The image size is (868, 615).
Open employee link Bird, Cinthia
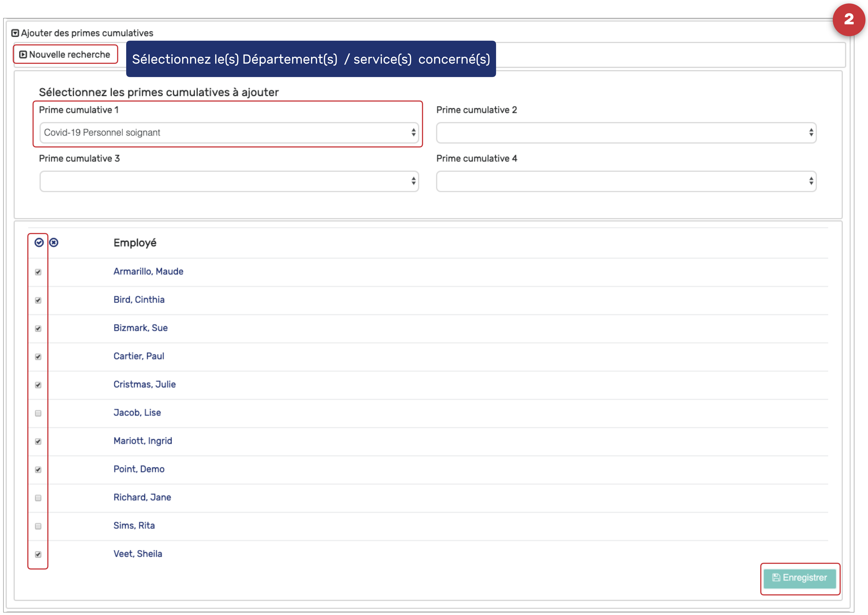coord(139,300)
